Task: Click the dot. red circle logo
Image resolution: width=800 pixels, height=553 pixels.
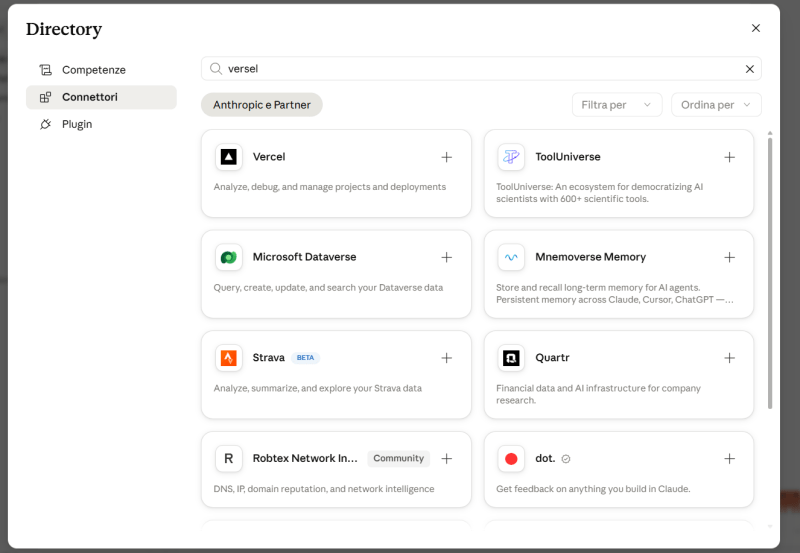Action: pyautogui.click(x=511, y=458)
